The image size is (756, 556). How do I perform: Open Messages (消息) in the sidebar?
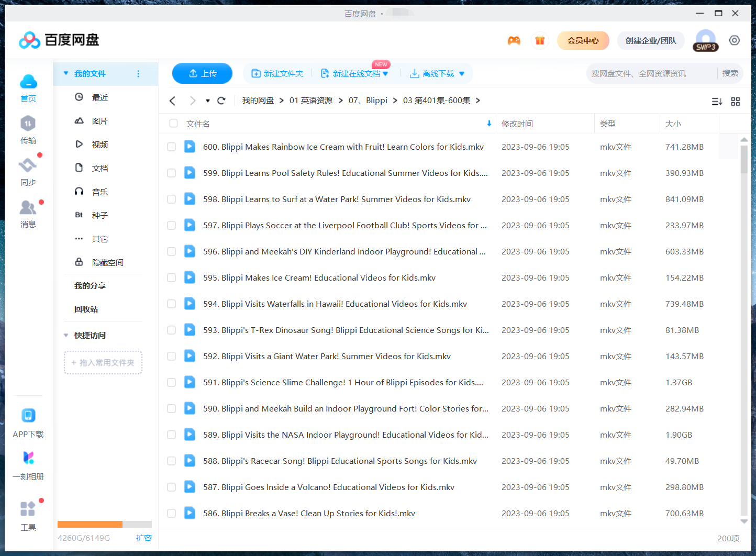(28, 213)
